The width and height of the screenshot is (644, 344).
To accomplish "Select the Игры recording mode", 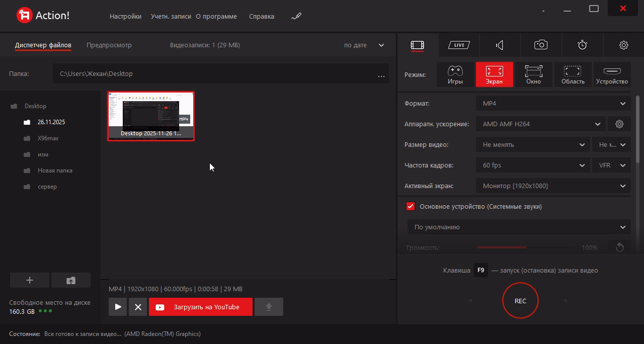I will pyautogui.click(x=455, y=74).
